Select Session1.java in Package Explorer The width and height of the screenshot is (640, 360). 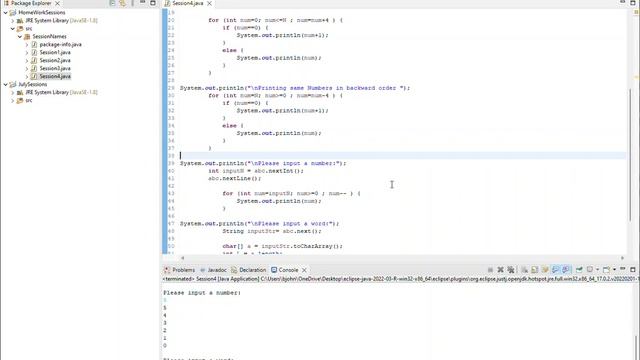tap(55, 52)
